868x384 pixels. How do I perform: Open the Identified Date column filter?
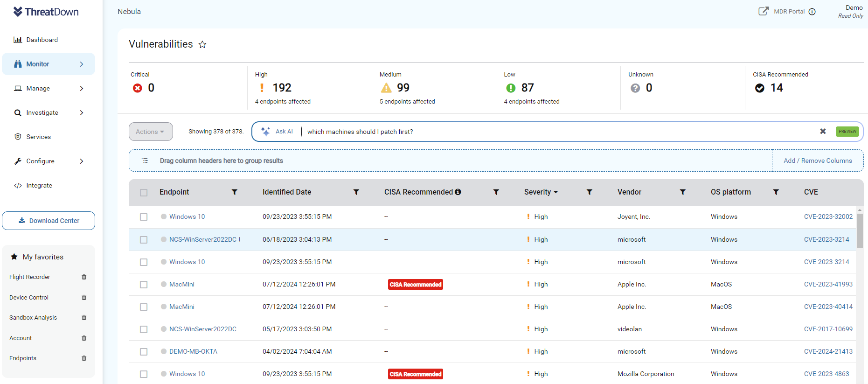pyautogui.click(x=356, y=192)
